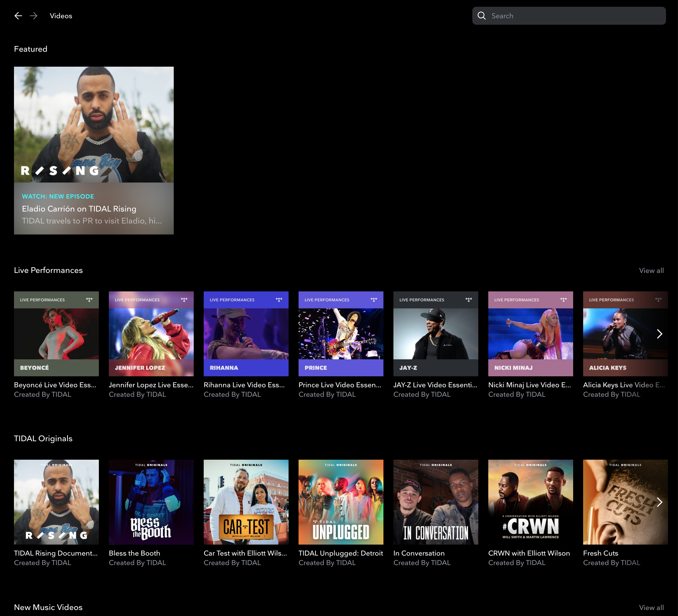The image size is (678, 616).
Task: Click Prince Live Video Essentials title
Action: [x=340, y=385]
